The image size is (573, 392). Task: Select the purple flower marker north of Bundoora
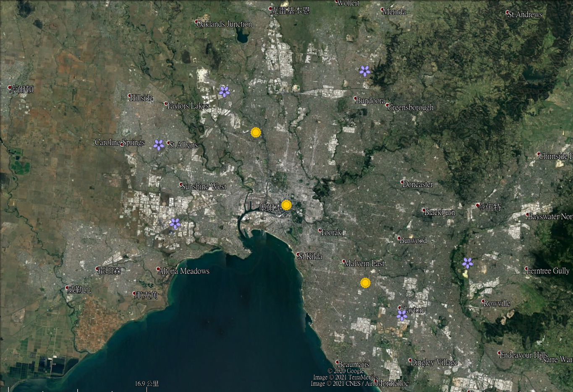365,71
